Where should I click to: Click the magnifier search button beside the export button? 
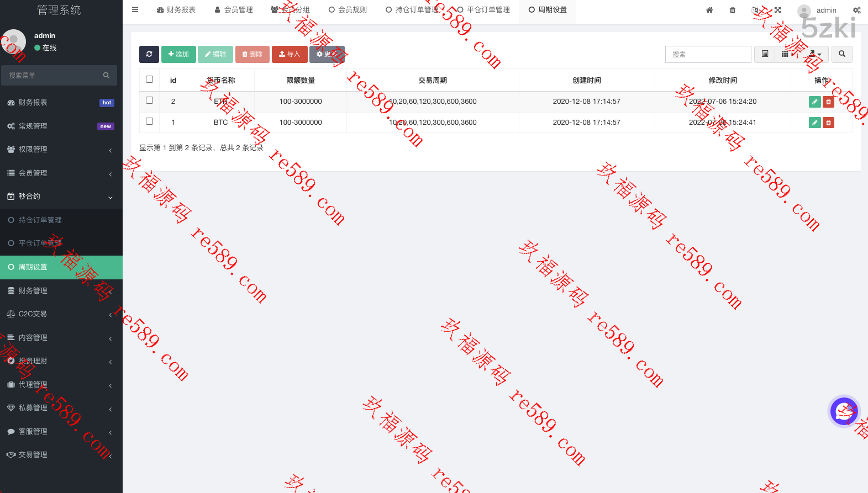[841, 54]
